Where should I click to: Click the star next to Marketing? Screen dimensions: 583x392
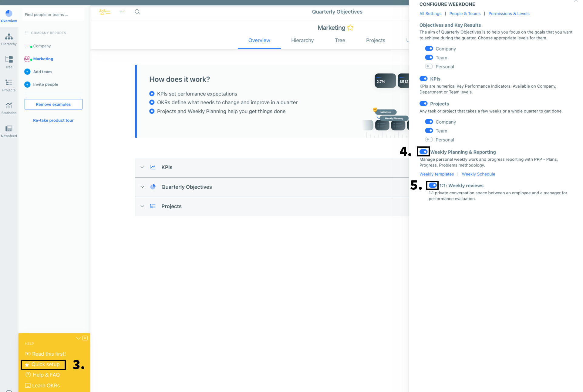click(350, 28)
